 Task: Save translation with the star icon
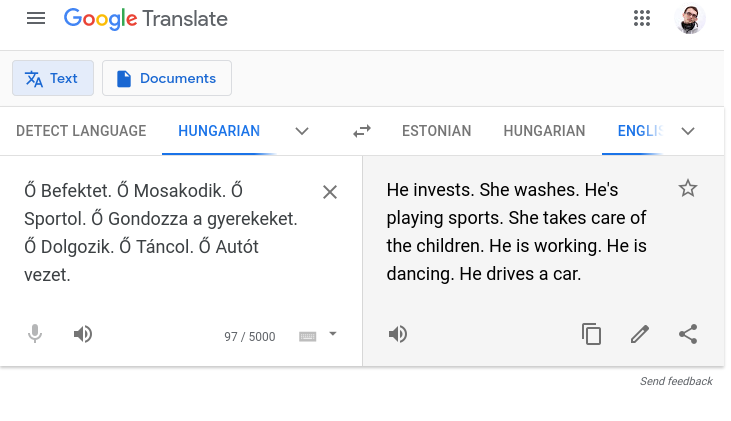[688, 188]
